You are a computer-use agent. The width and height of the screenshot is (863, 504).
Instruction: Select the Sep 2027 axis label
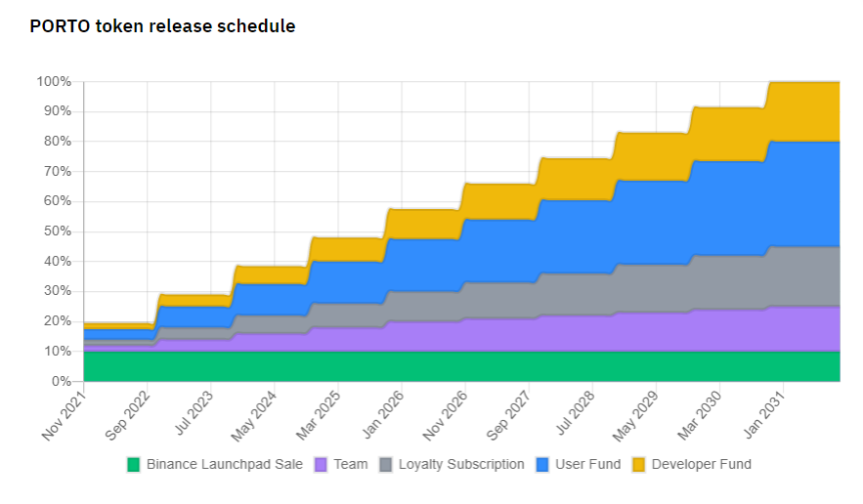click(x=509, y=416)
